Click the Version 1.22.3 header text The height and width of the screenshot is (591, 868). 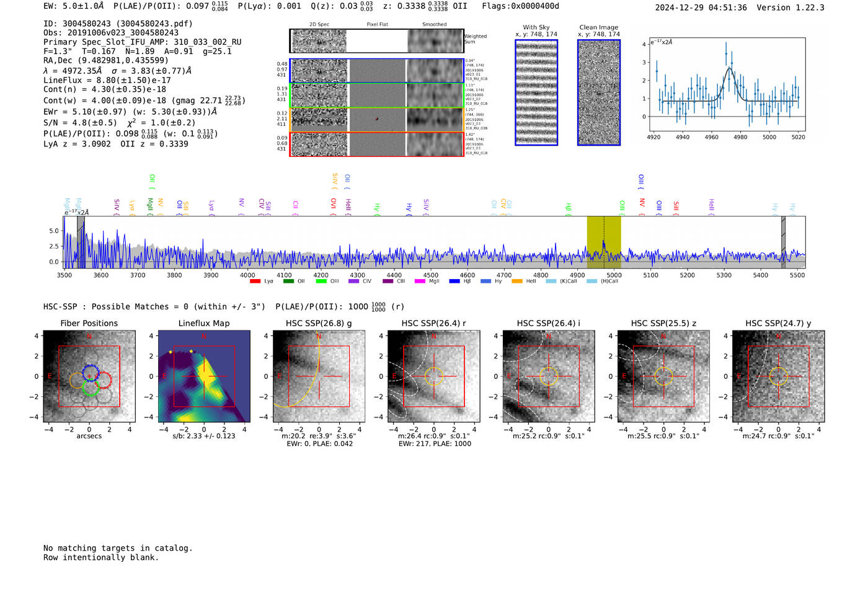(790, 7)
